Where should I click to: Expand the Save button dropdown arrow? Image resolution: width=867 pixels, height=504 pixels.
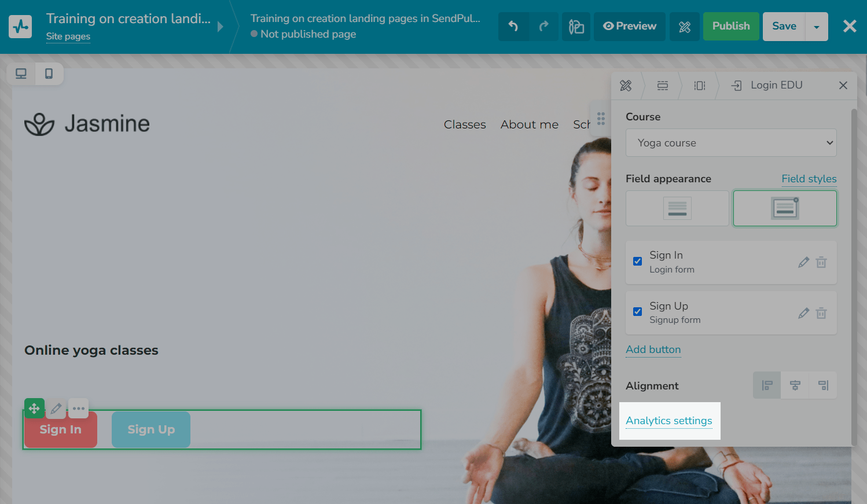tap(817, 27)
